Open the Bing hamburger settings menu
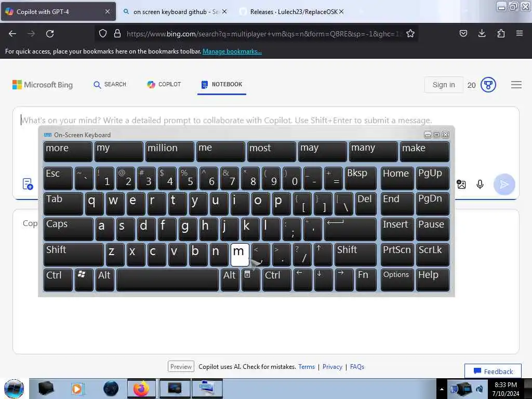This screenshot has width=532, height=399. click(x=516, y=85)
